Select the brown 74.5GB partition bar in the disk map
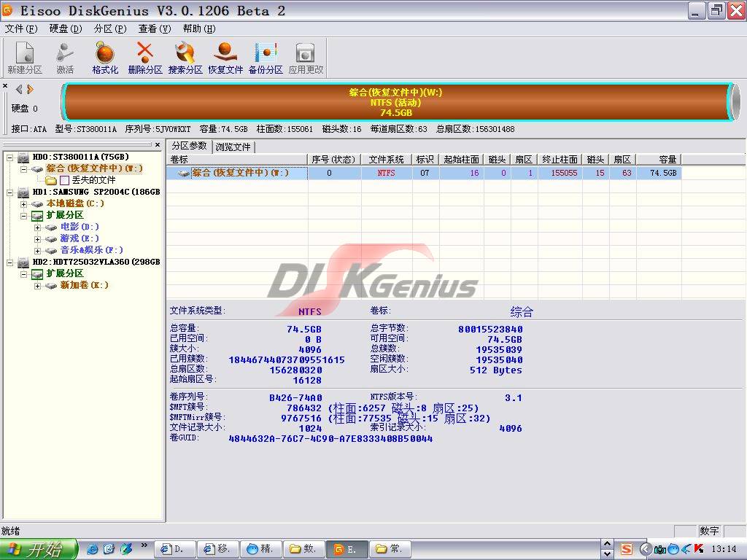Image resolution: width=747 pixels, height=560 pixels. [396, 102]
